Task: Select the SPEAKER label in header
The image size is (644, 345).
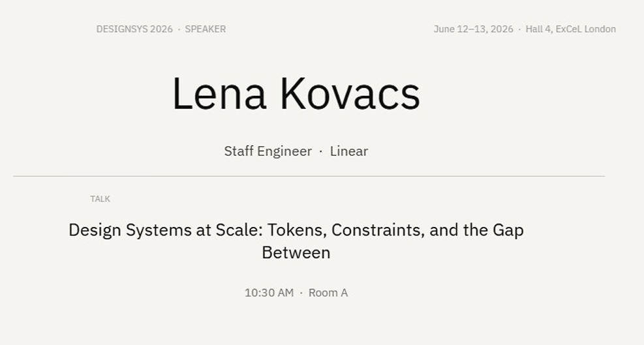Action: (x=206, y=29)
